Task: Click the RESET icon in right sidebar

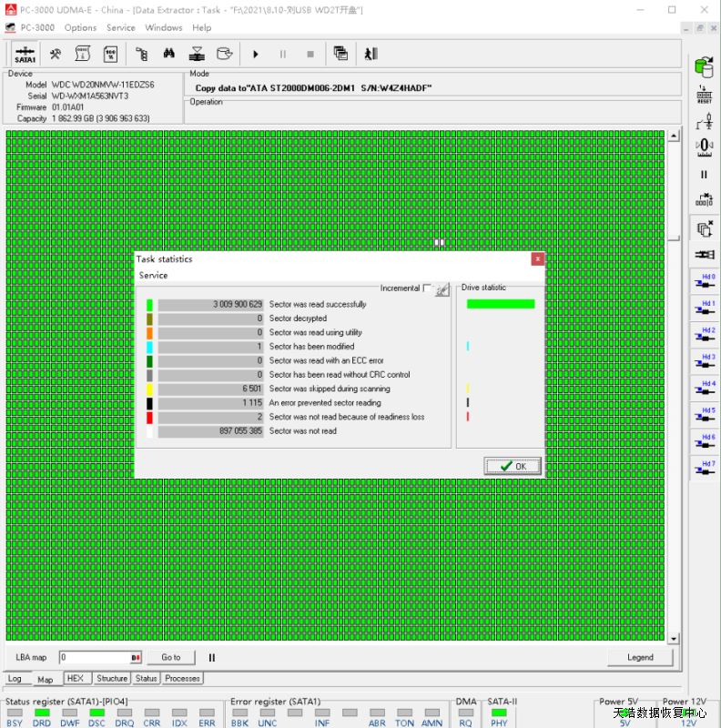Action: coord(704,94)
